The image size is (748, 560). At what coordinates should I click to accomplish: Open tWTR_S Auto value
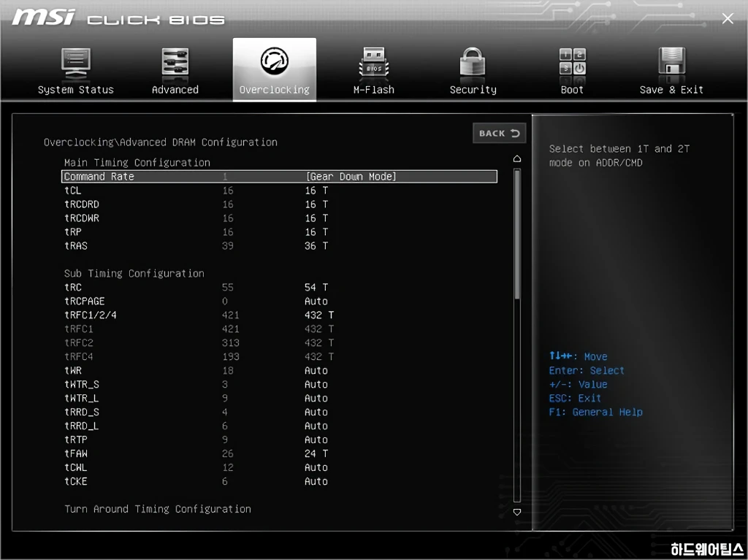(x=316, y=384)
